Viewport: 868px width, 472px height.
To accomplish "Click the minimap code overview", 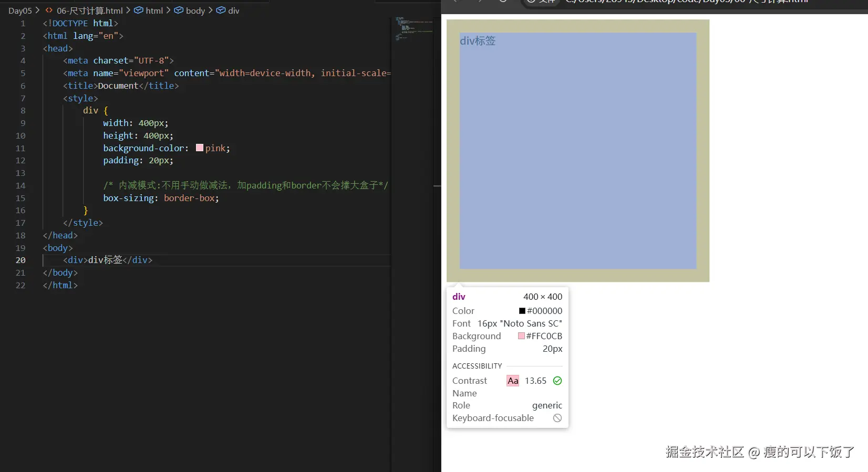I will 414,29.
